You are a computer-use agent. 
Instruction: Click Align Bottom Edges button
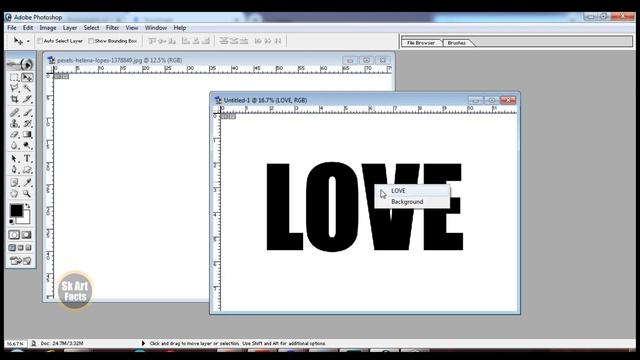(172, 41)
